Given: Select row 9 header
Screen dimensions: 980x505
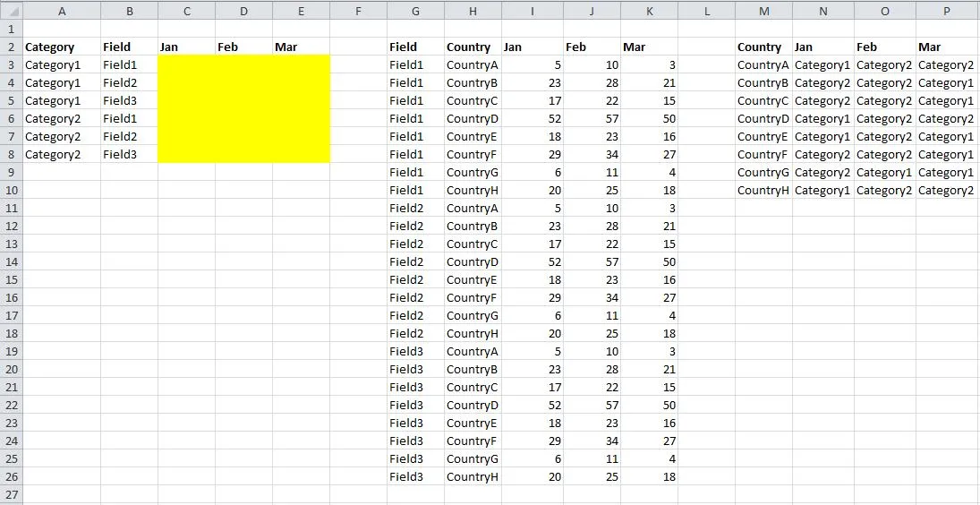Looking at the screenshot, I should click(x=12, y=172).
